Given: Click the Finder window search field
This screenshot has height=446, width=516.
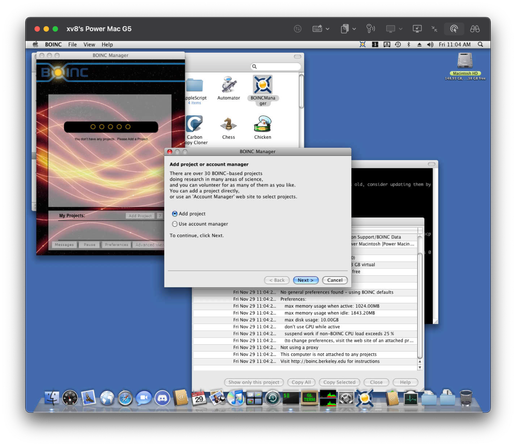Looking at the screenshot, I should pos(276,66).
